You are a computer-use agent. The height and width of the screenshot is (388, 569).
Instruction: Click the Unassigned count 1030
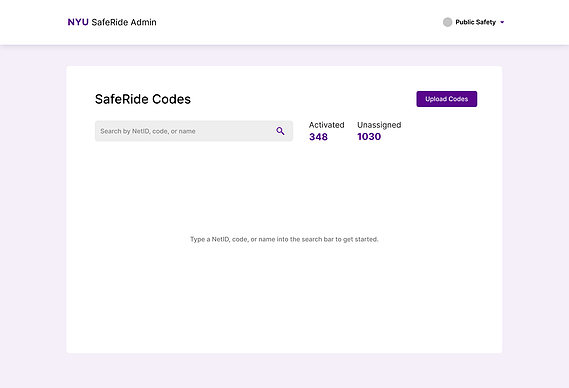point(369,137)
